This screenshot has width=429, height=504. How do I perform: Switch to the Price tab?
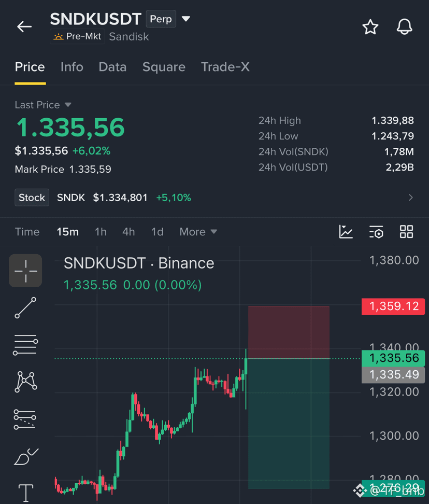[x=30, y=67]
